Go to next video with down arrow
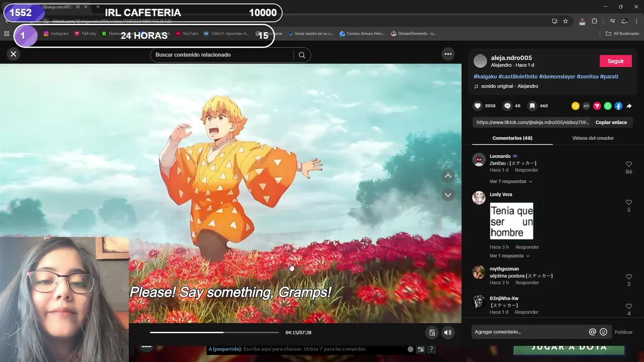 [448, 195]
